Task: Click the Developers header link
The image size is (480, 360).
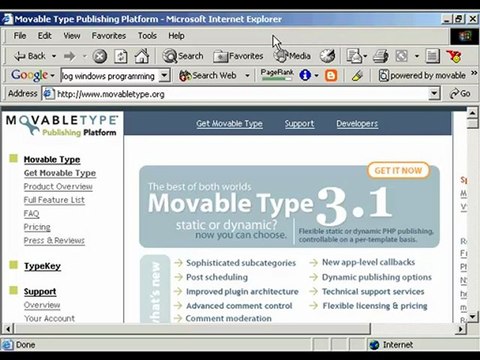Action: point(357,124)
